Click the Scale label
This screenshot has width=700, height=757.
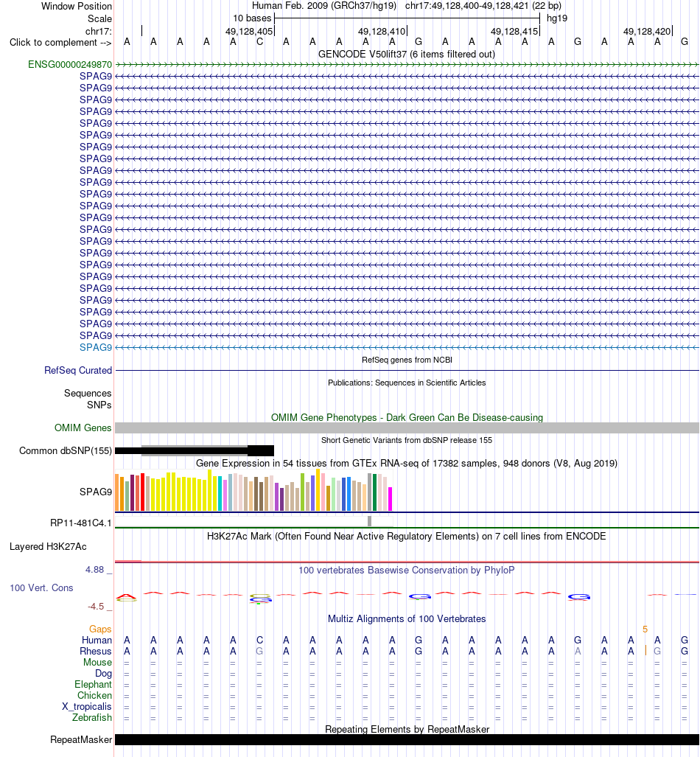[x=100, y=18]
